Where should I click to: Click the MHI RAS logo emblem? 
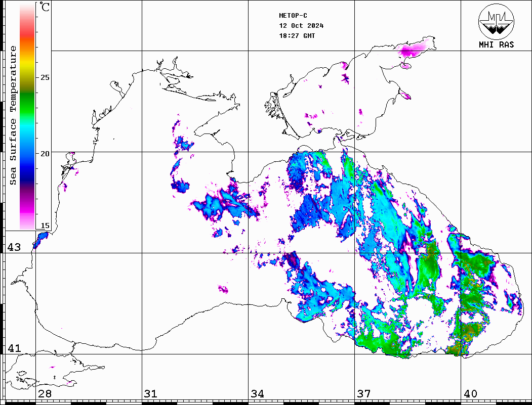coord(497,21)
